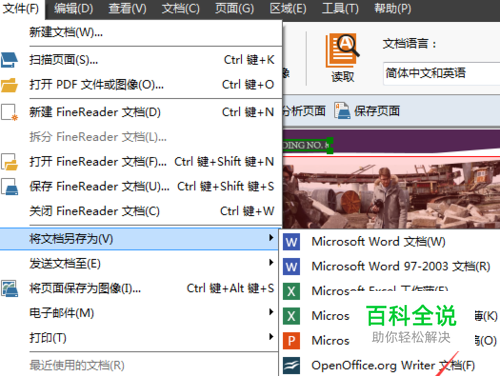The height and width of the screenshot is (376, 500).
Task: Open the 查看(V) menu
Action: pos(127,9)
